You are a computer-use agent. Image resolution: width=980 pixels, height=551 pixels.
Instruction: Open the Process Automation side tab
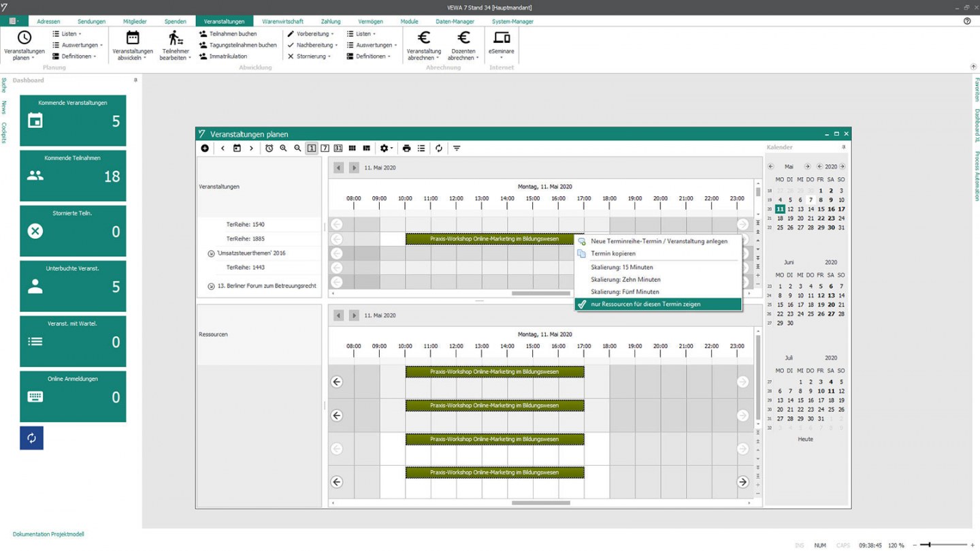click(977, 176)
